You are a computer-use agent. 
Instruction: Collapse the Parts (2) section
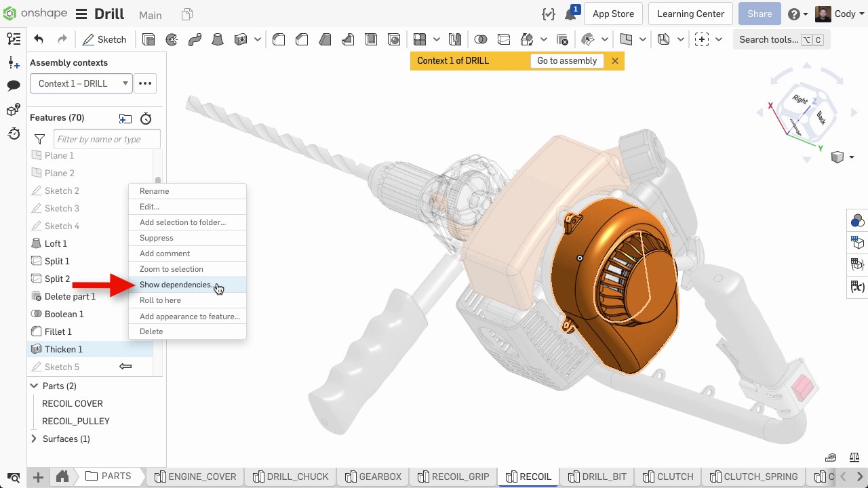click(x=34, y=386)
